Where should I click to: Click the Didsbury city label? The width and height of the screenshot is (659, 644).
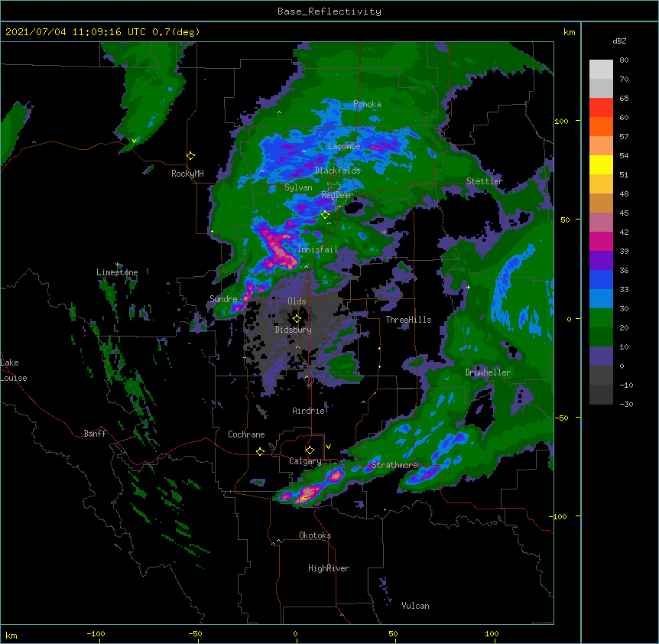click(x=294, y=330)
